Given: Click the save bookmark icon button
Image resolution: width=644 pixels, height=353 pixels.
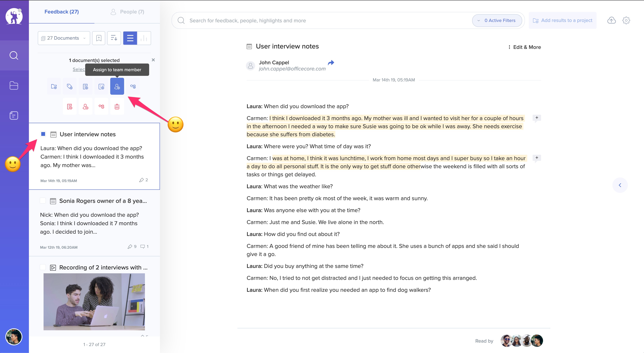Looking at the screenshot, I should pyautogui.click(x=99, y=38).
